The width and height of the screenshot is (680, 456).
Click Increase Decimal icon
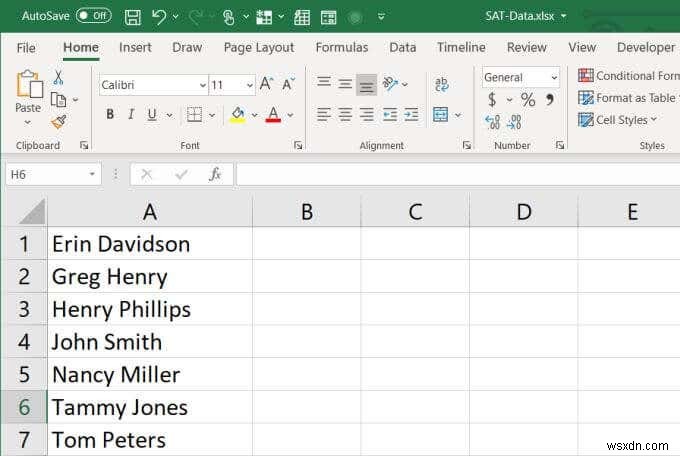click(x=493, y=122)
